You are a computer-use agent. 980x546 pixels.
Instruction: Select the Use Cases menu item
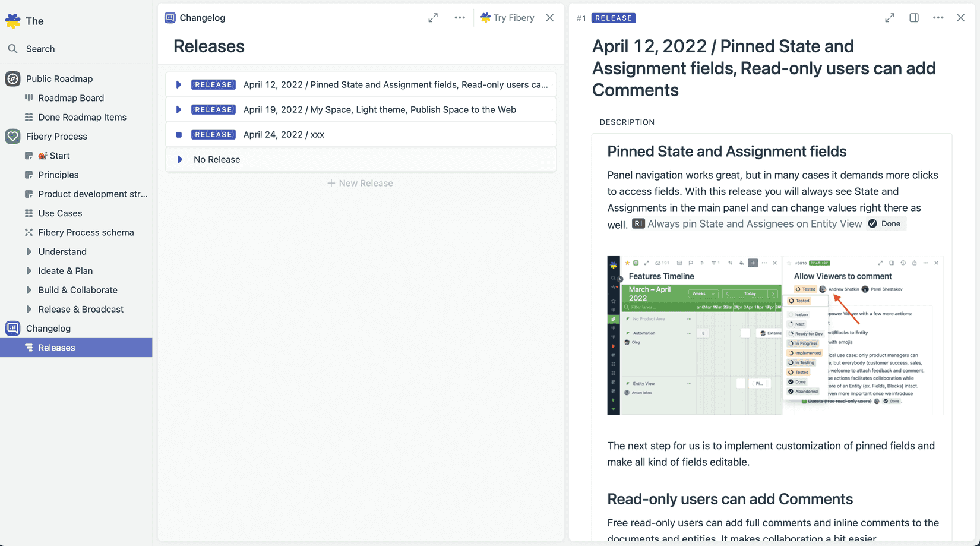[x=59, y=213]
